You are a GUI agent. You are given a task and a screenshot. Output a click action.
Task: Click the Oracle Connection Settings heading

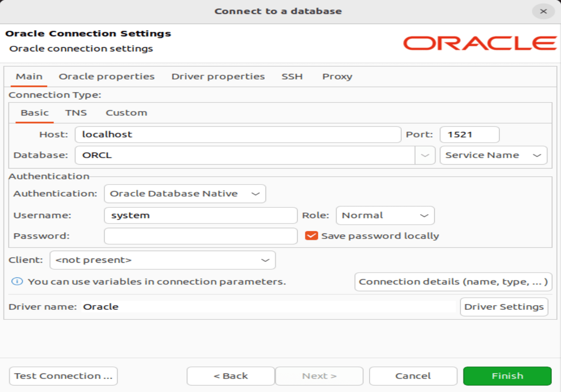pyautogui.click(x=88, y=34)
